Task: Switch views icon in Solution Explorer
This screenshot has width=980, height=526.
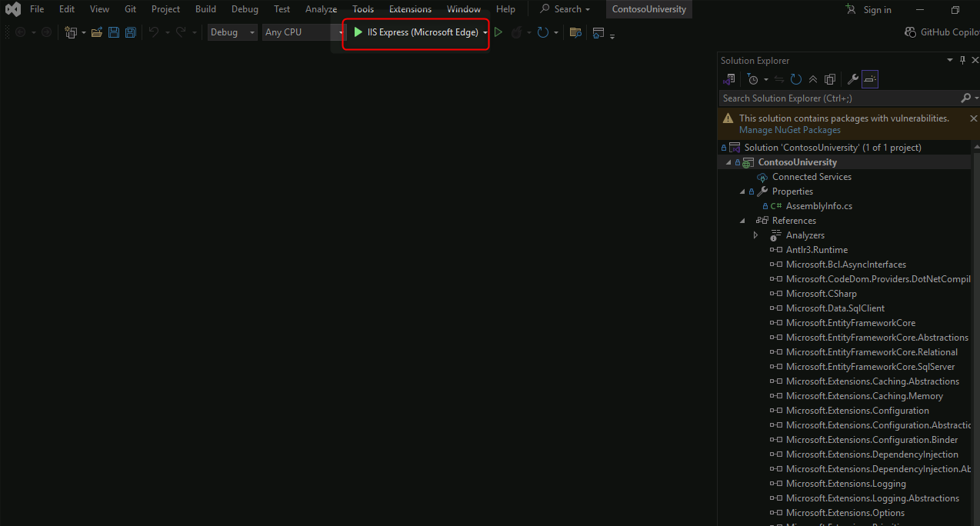Action: coord(729,79)
